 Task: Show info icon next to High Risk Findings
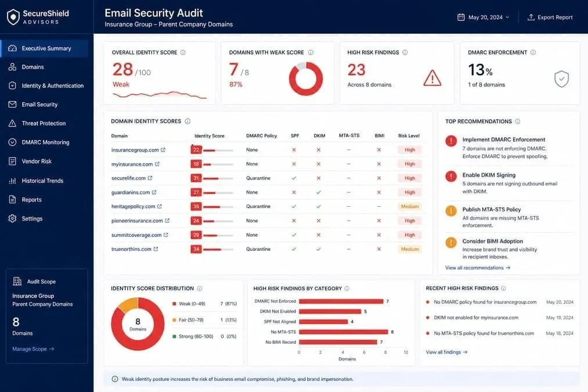[x=405, y=52]
